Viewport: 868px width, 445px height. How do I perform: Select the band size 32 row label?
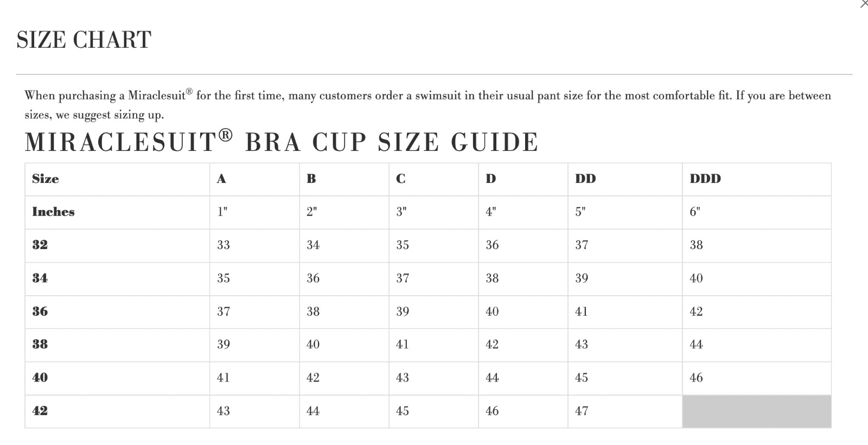[40, 245]
